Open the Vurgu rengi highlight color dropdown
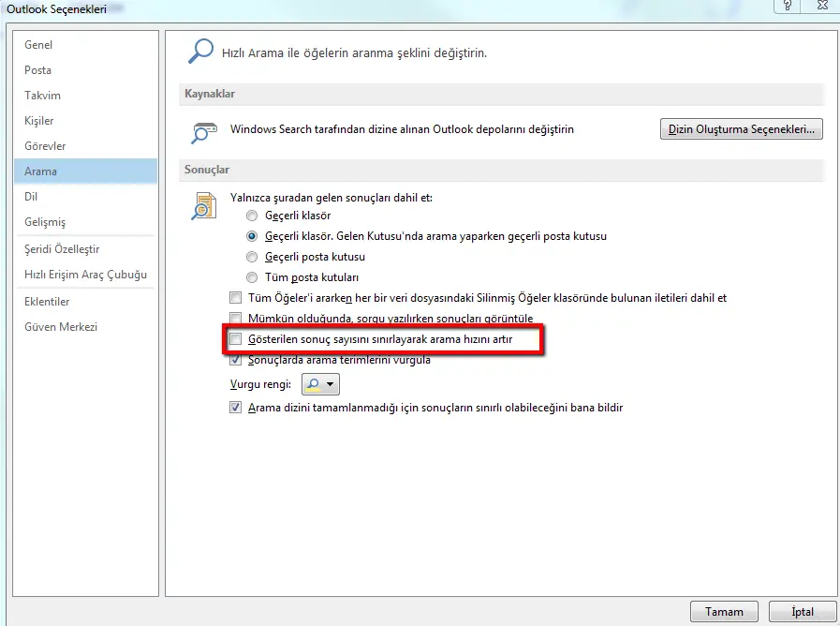 (321, 384)
